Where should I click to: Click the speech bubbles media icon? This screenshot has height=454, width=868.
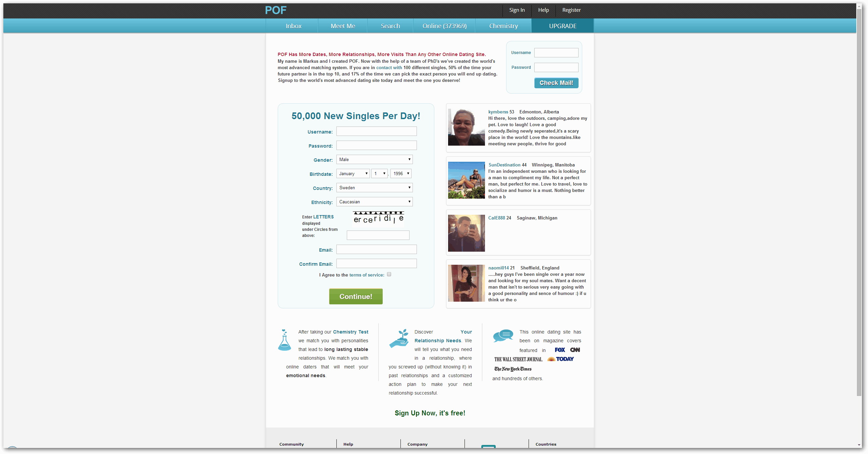point(503,335)
